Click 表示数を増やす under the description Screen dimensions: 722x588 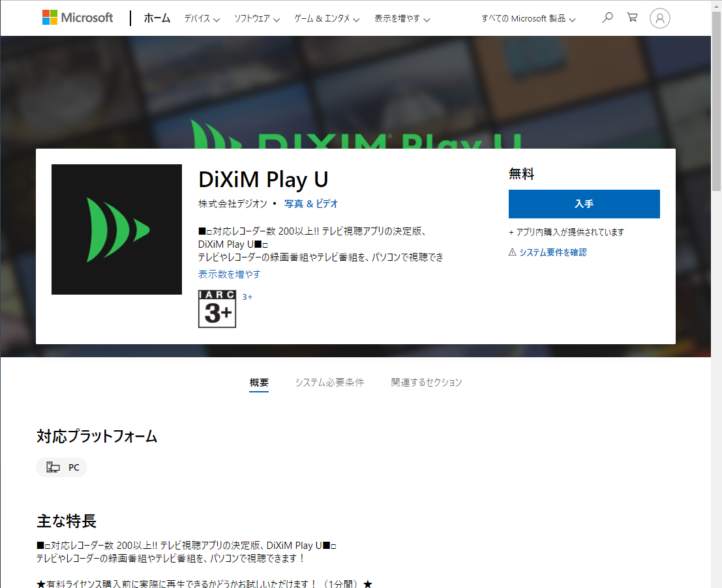[x=230, y=274]
